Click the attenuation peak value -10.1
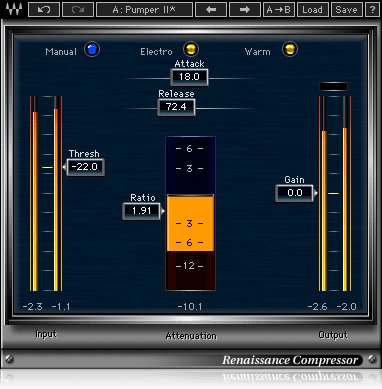 [190, 307]
